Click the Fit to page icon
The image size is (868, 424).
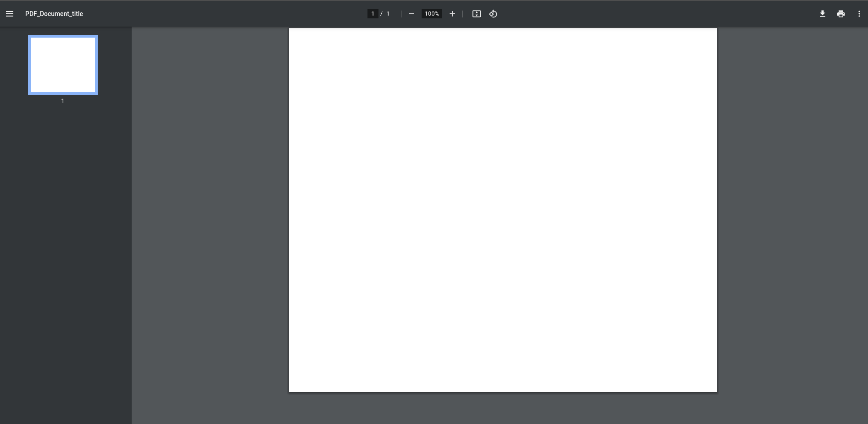[x=477, y=14]
